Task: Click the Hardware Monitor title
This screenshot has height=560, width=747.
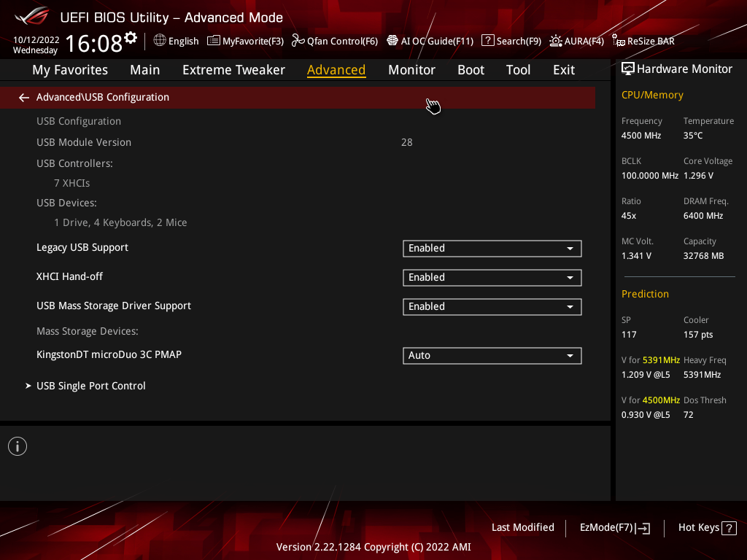Action: point(684,69)
